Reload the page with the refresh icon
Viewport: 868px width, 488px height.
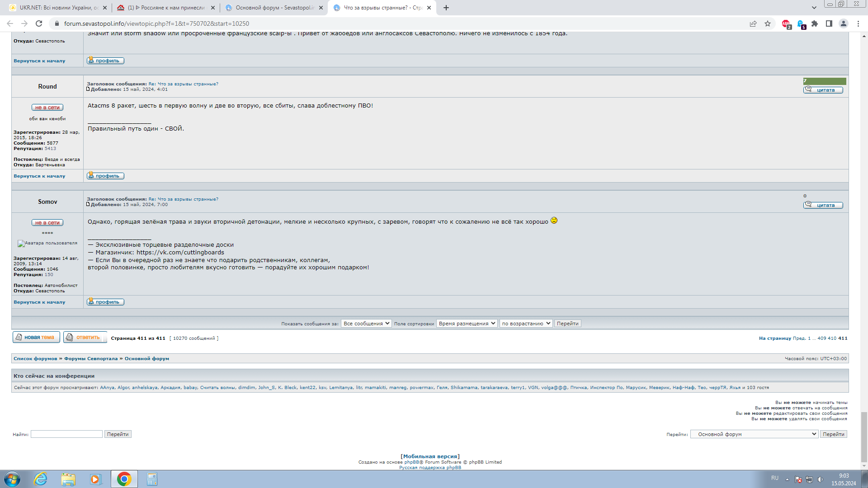[x=39, y=23]
